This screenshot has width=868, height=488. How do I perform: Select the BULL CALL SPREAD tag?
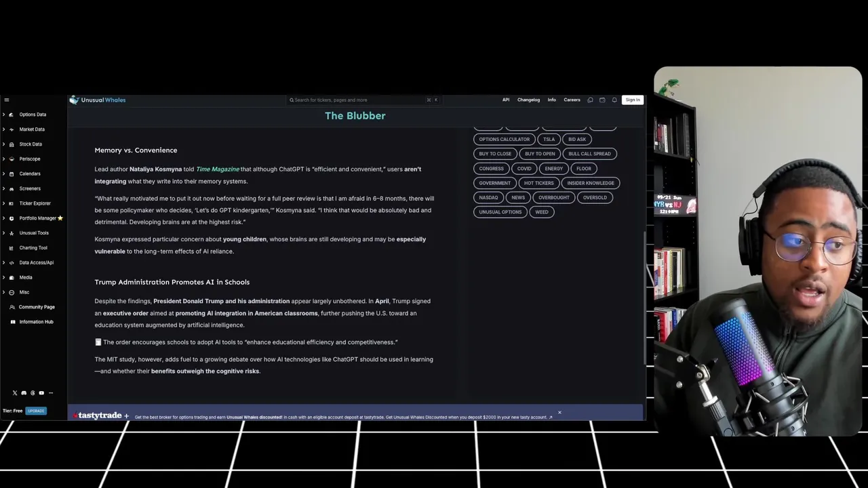[x=590, y=154]
